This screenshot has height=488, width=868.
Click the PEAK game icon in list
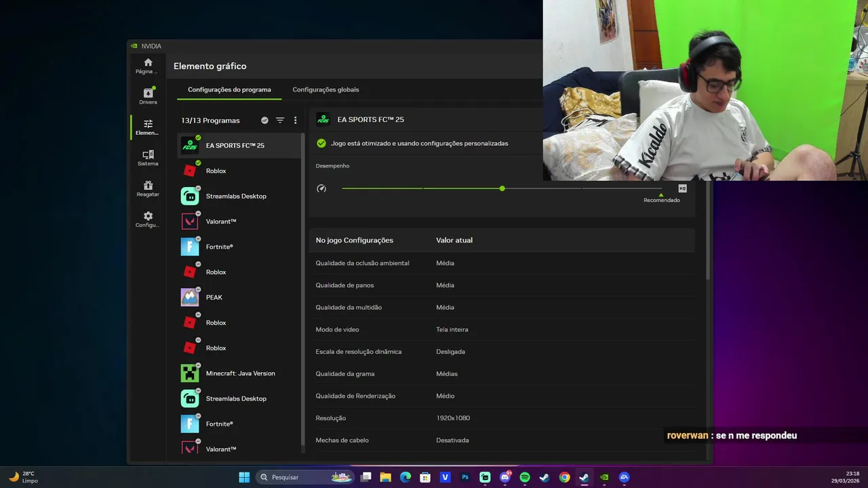pos(190,298)
